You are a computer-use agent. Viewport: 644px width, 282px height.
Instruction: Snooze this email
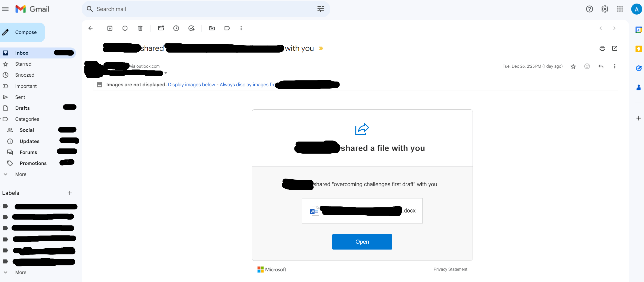pos(176,28)
